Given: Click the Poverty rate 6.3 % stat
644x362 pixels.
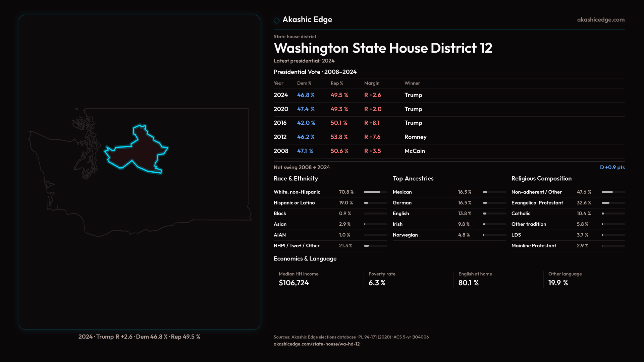Looking at the screenshot, I should click(x=377, y=283).
